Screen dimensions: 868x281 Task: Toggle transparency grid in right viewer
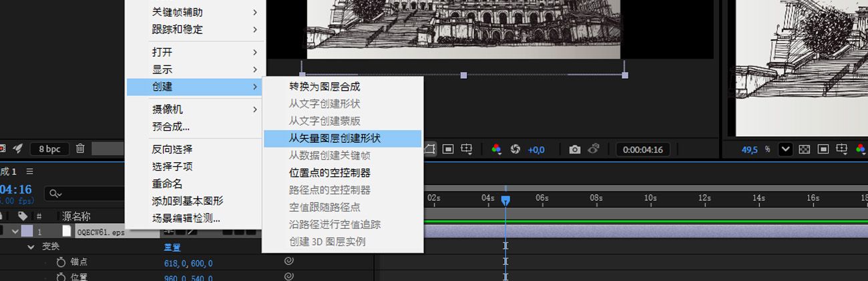[805, 150]
